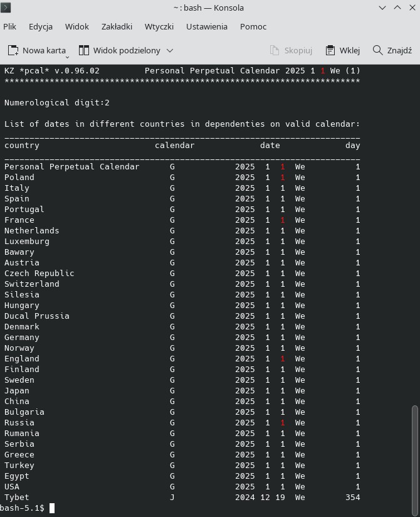
Task: Expand the Nowa karta dropdown arrow
Action: pos(67,55)
